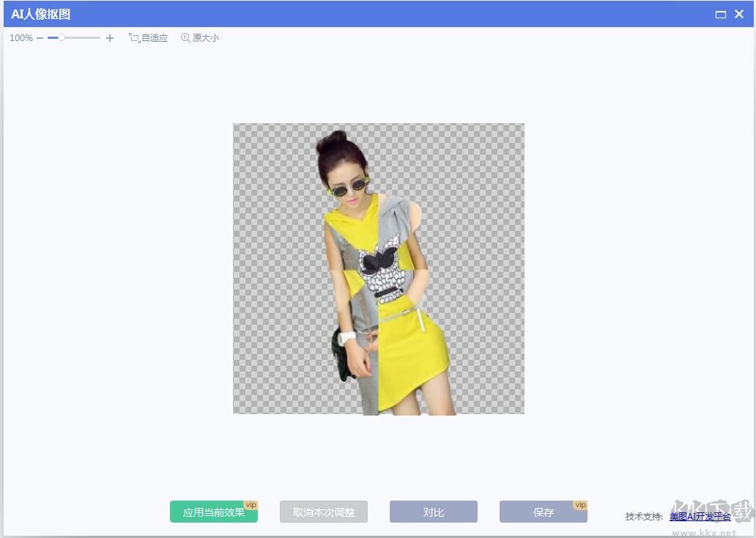This screenshot has height=538, width=756.
Task: Open the 美图AI开发平台 link
Action: 701,516
